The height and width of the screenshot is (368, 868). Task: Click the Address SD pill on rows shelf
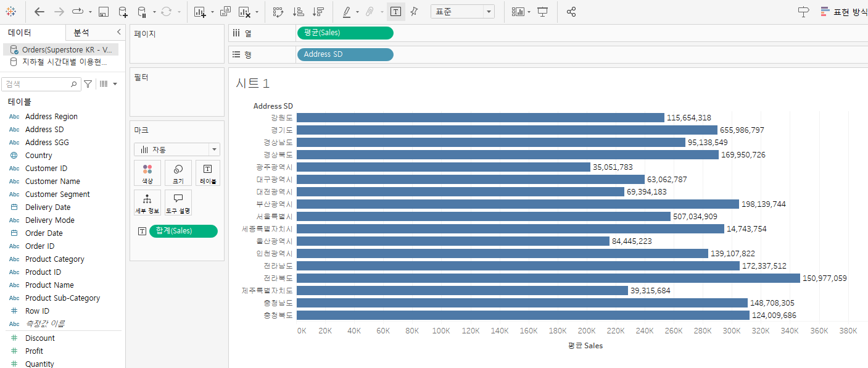(345, 54)
